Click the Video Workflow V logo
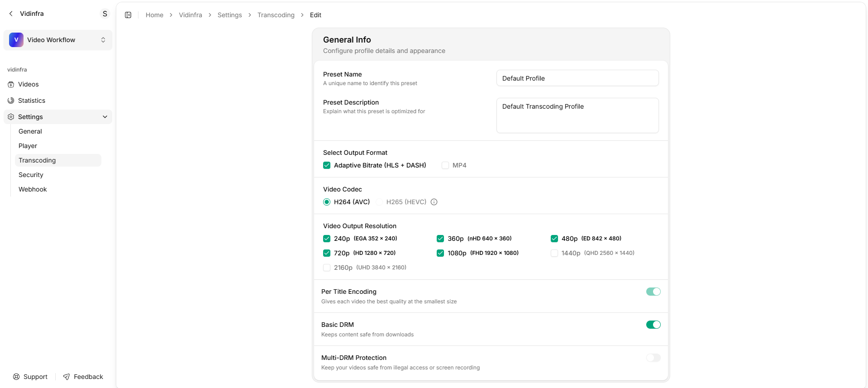Screen dimensions: 868x388 (16, 40)
